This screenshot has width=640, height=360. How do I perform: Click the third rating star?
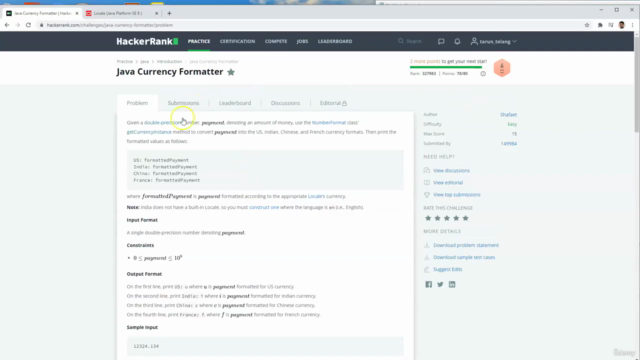click(x=447, y=218)
